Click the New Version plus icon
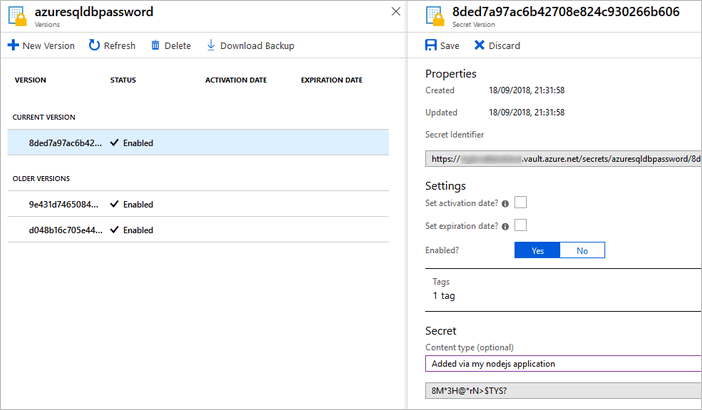Viewport: 702px width, 410px height. pos(13,46)
